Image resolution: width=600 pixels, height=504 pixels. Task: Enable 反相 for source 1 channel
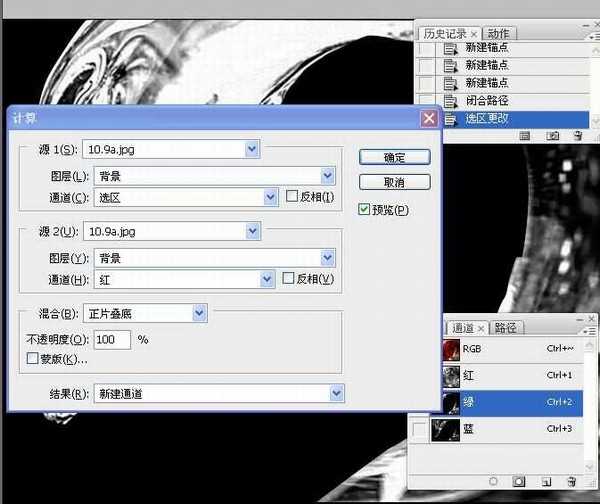pos(292,197)
